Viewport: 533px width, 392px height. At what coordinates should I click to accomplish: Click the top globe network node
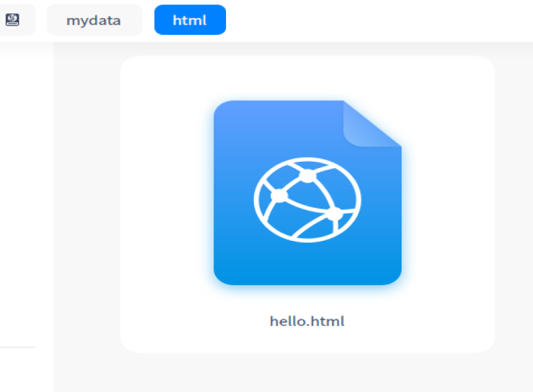tap(307, 175)
